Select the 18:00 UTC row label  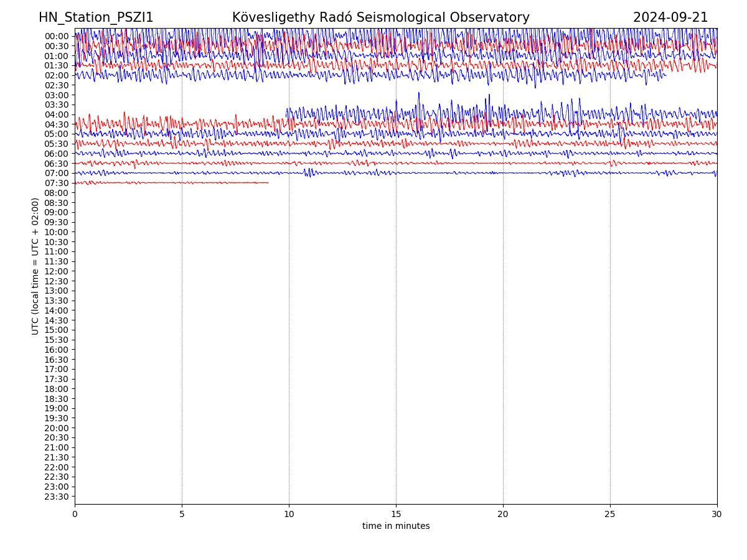(57, 389)
